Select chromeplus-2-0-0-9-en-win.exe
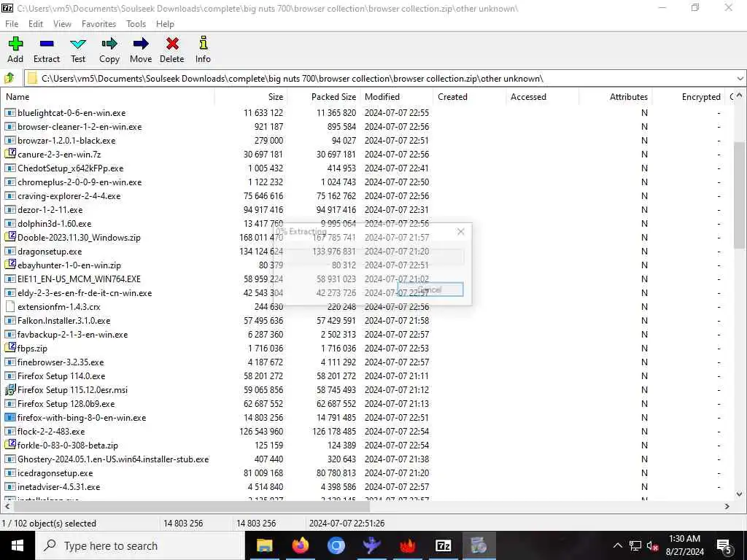Screen dimensions: 747x560 coord(80,182)
